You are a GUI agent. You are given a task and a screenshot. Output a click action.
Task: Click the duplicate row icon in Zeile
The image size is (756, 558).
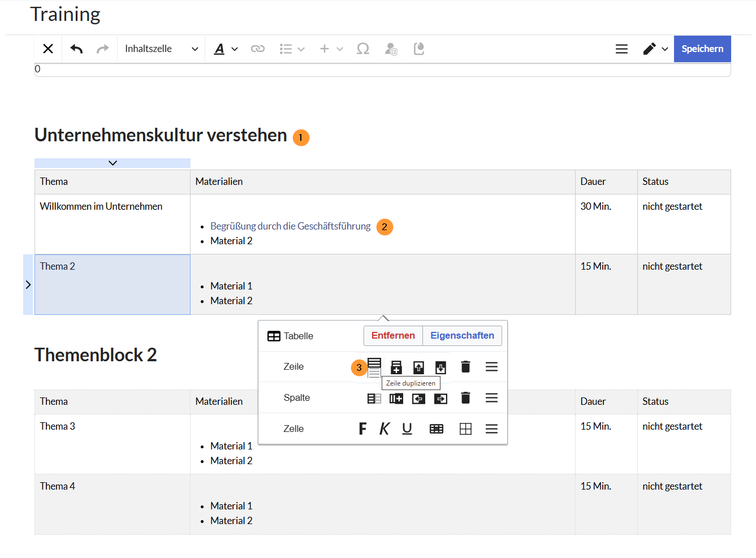click(374, 367)
